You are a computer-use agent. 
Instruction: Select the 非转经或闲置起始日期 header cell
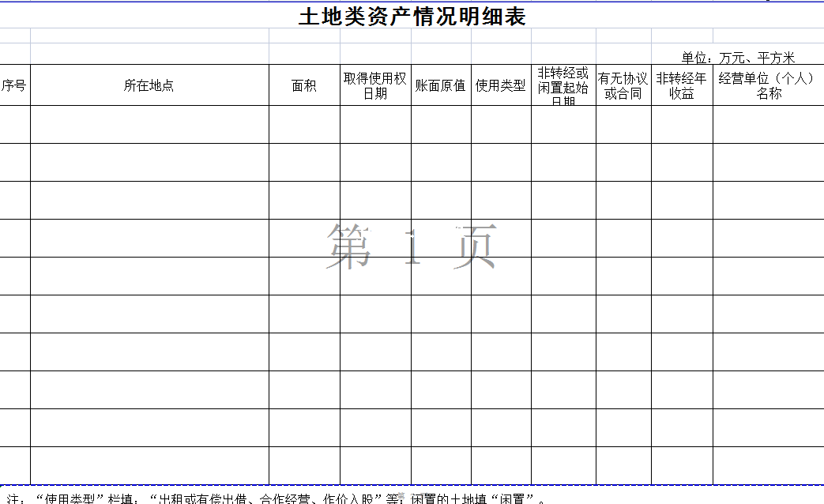coord(563,85)
